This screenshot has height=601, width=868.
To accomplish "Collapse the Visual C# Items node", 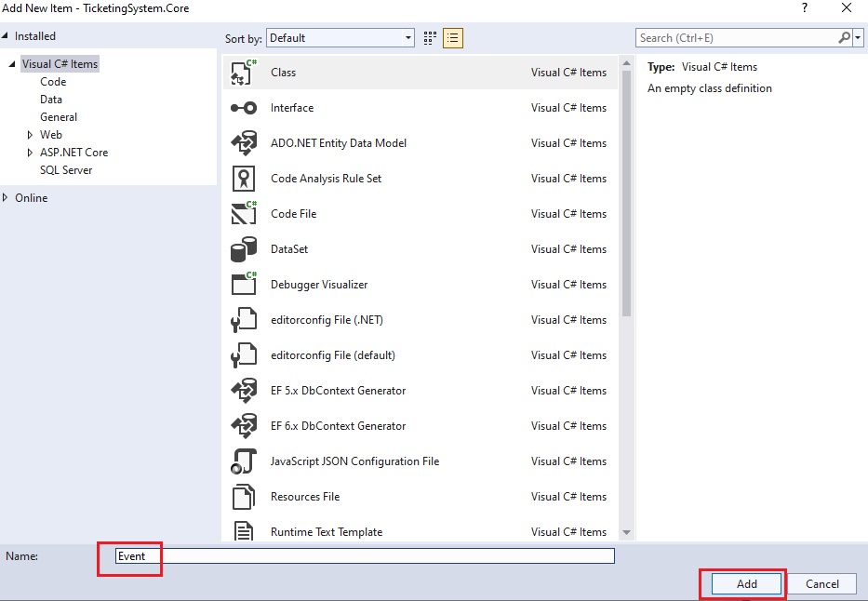I will [x=12, y=64].
